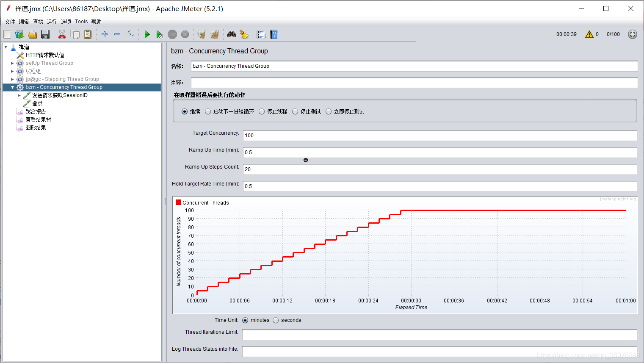Select the 立即停止测试 radio option
The height and width of the screenshot is (363, 644).
(329, 112)
